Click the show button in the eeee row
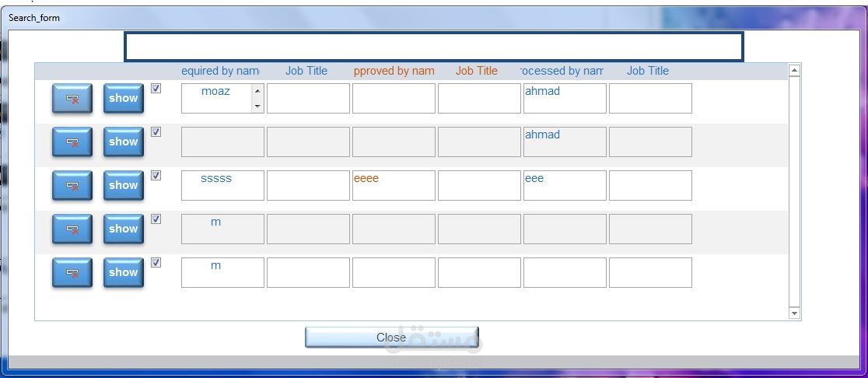 pos(124,185)
